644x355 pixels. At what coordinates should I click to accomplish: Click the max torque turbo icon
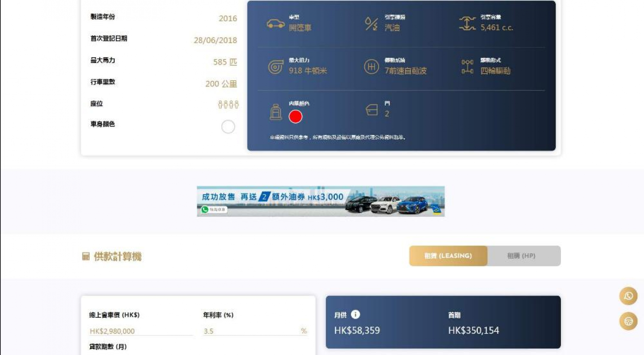click(275, 67)
